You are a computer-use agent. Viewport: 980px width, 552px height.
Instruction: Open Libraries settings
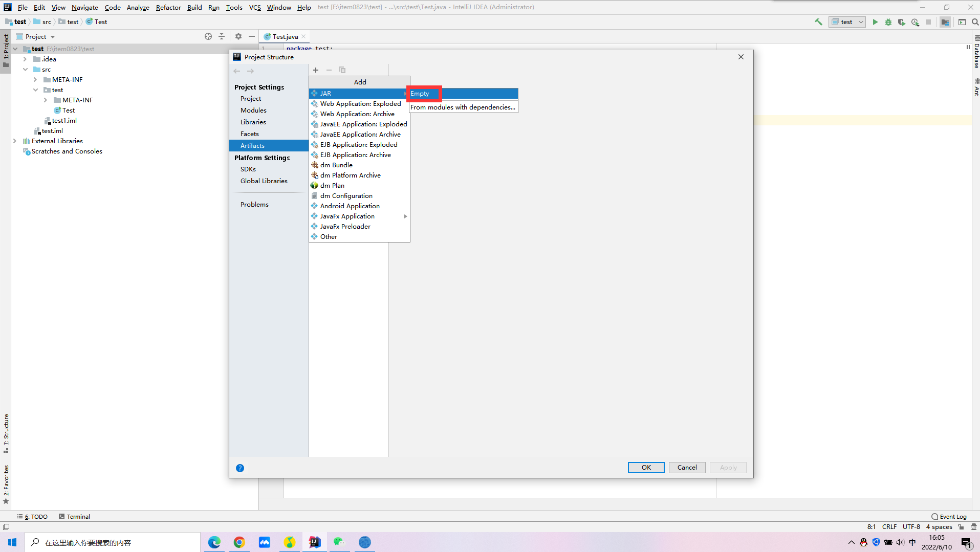click(253, 122)
